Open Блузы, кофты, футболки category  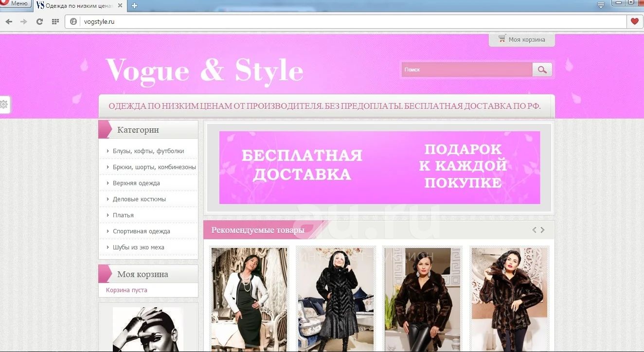[148, 151]
